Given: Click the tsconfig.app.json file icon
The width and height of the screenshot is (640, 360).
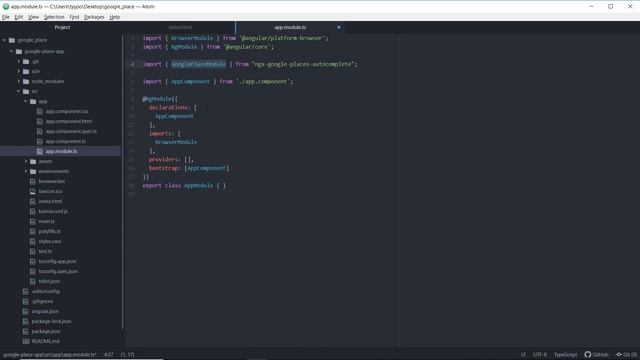Looking at the screenshot, I should [33, 261].
